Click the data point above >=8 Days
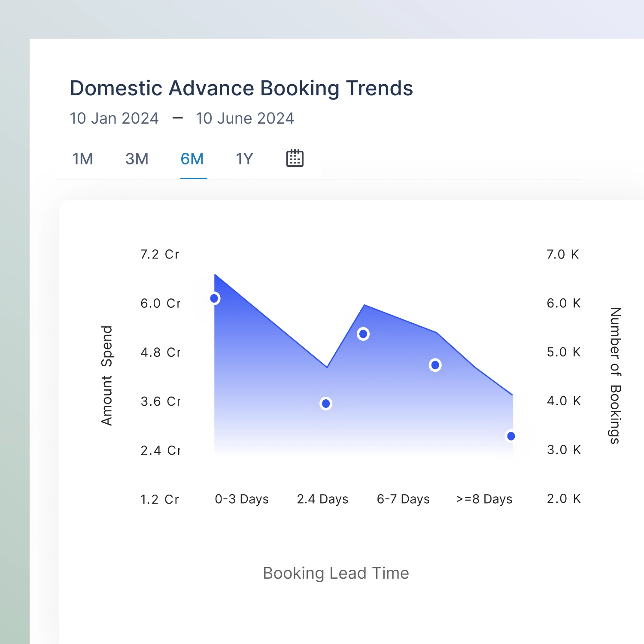644x644 pixels. (511, 436)
